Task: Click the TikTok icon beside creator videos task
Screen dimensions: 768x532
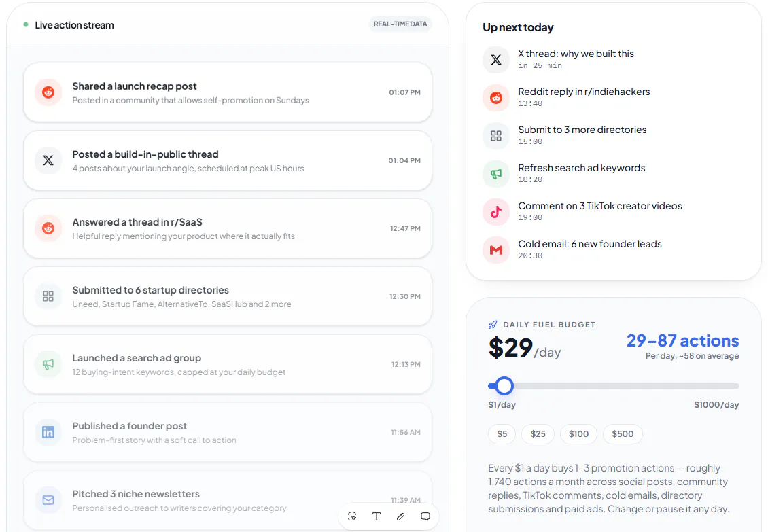Action: click(496, 211)
